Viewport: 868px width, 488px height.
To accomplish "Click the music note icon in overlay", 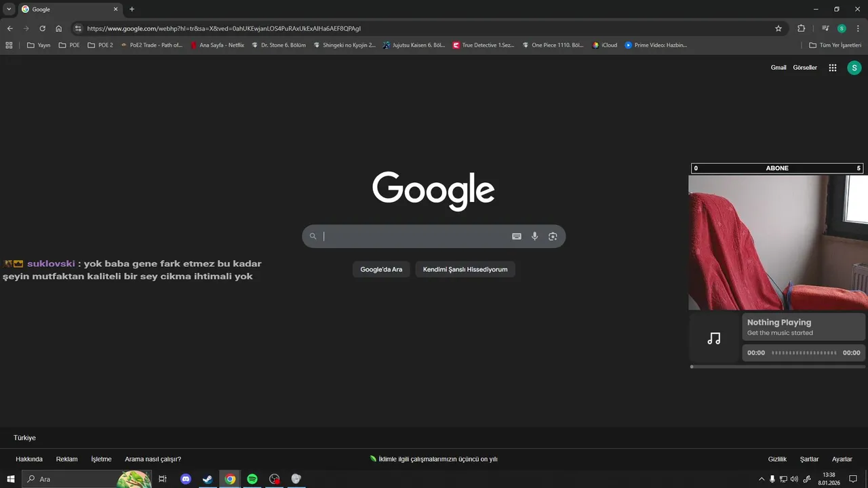I will click(x=714, y=338).
